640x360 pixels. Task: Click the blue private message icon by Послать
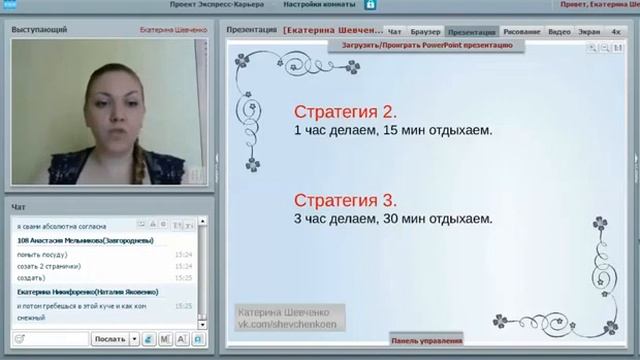tap(149, 339)
